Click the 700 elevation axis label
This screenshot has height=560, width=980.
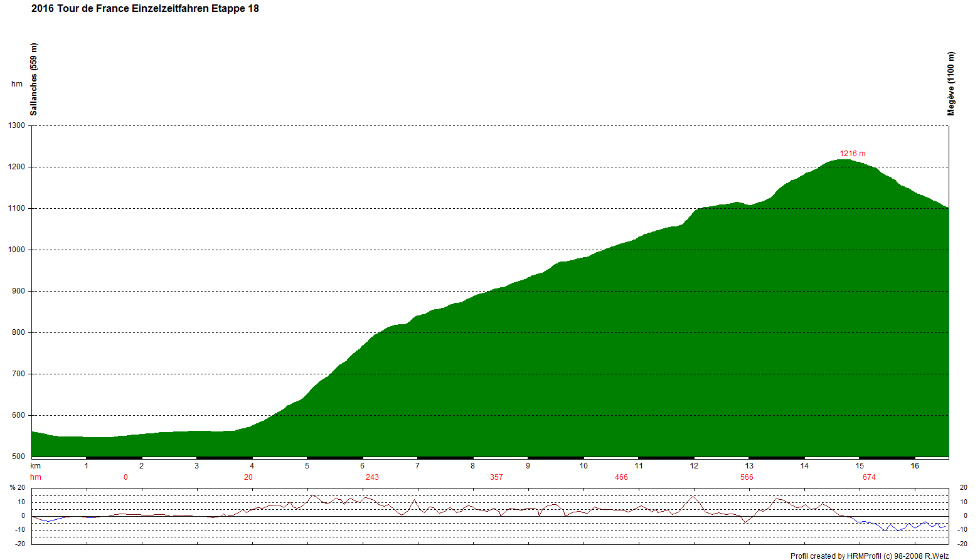pyautogui.click(x=19, y=374)
